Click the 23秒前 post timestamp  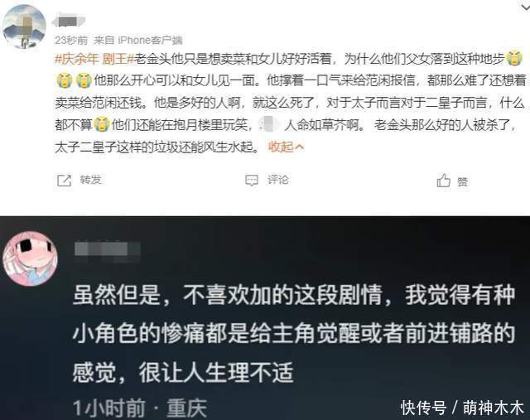71,41
